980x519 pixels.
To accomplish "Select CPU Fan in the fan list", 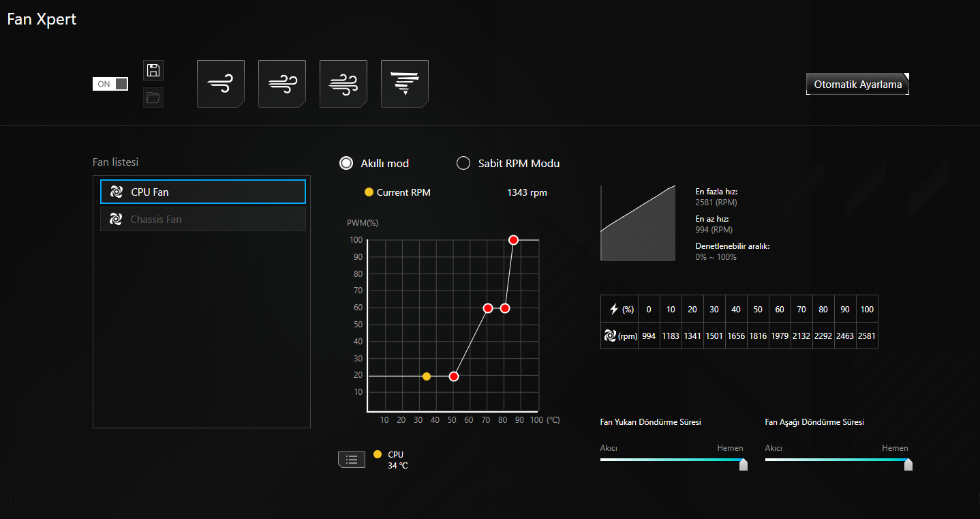I will pyautogui.click(x=203, y=192).
